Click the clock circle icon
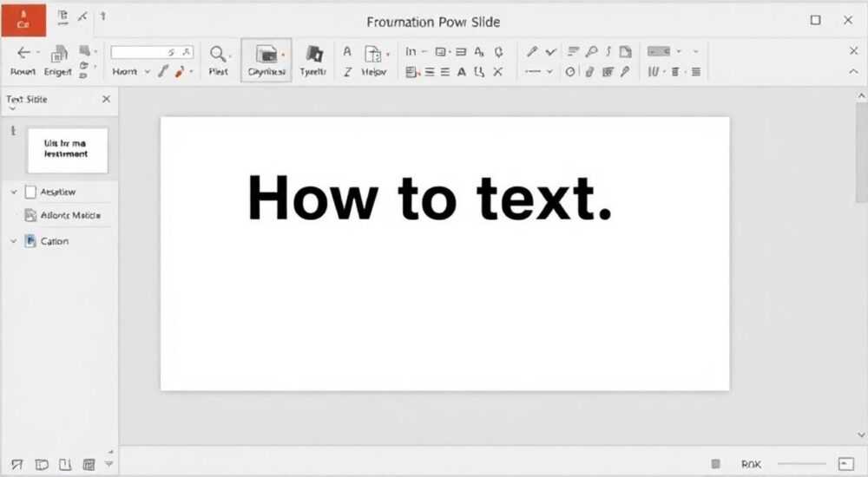The height and width of the screenshot is (477, 868). [570, 72]
